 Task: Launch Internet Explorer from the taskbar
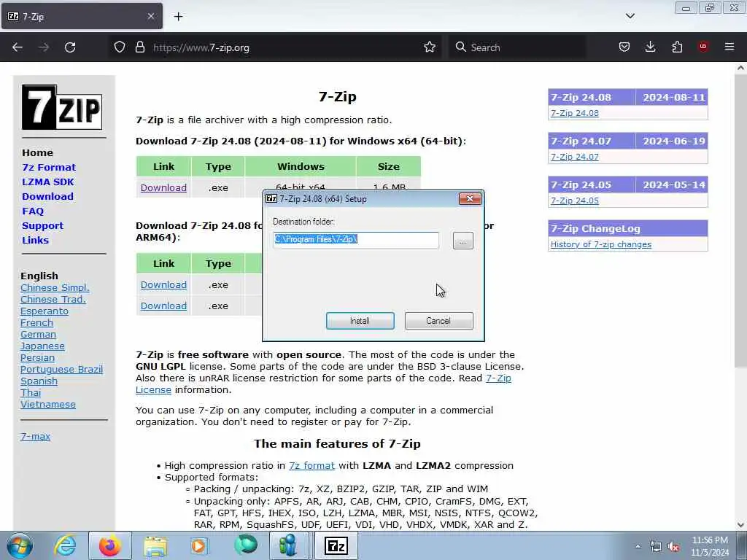(x=65, y=545)
